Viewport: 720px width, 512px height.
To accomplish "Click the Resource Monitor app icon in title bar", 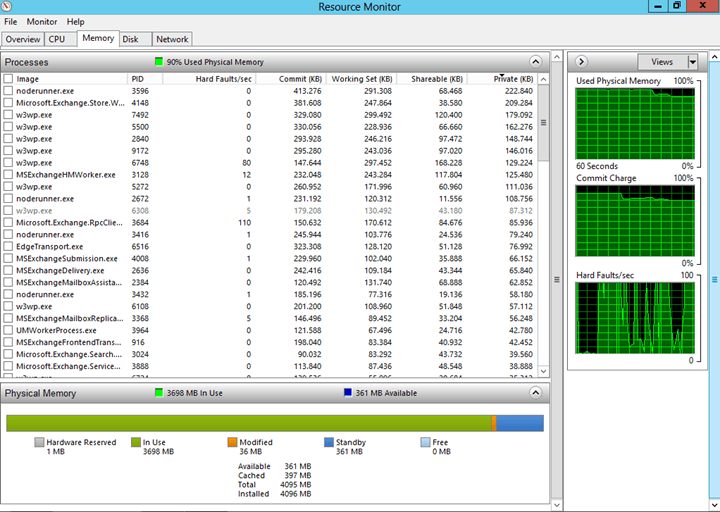I will (6, 6).
